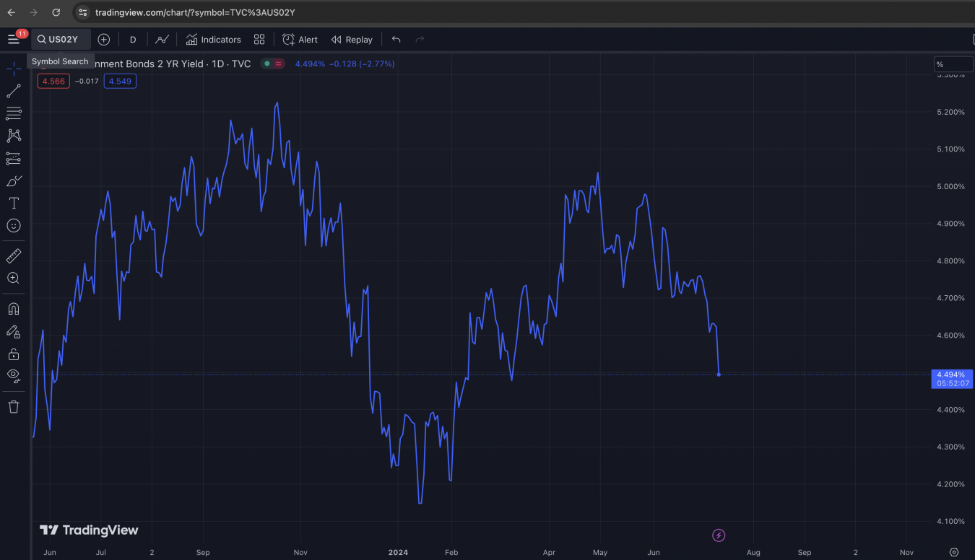Toggle stay in drawing mode
975x560 pixels.
pos(14,331)
